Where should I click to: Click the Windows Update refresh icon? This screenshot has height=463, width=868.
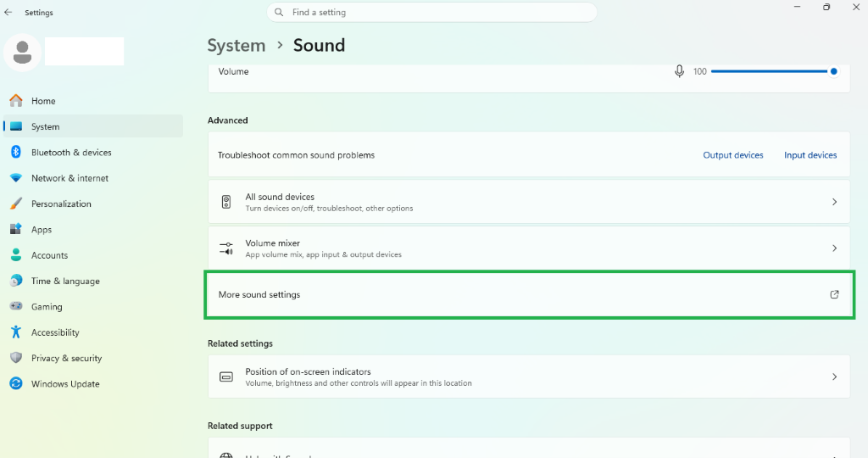pyautogui.click(x=16, y=383)
